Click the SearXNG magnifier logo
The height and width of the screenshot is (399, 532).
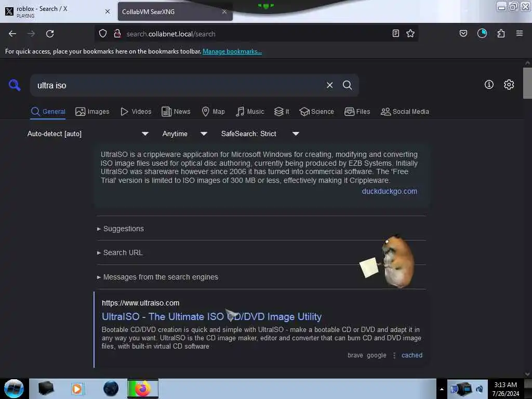pos(15,85)
